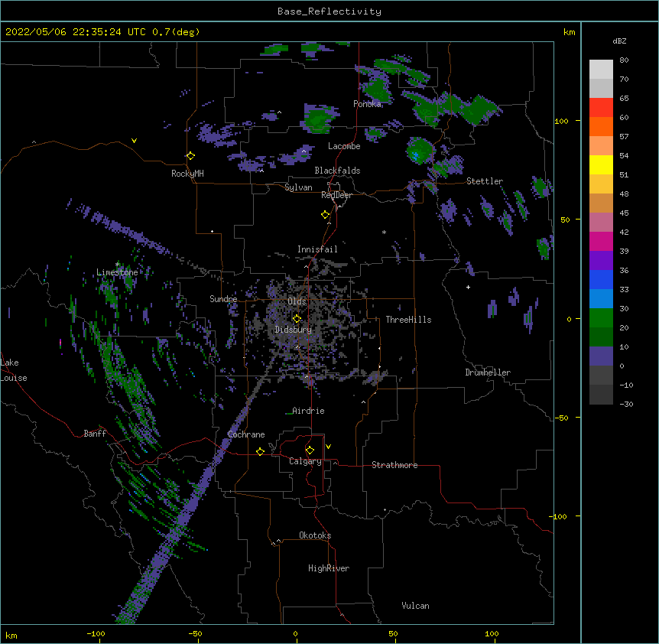The height and width of the screenshot is (644, 659).
Task: Select the Vulcan label
Action: tap(415, 606)
